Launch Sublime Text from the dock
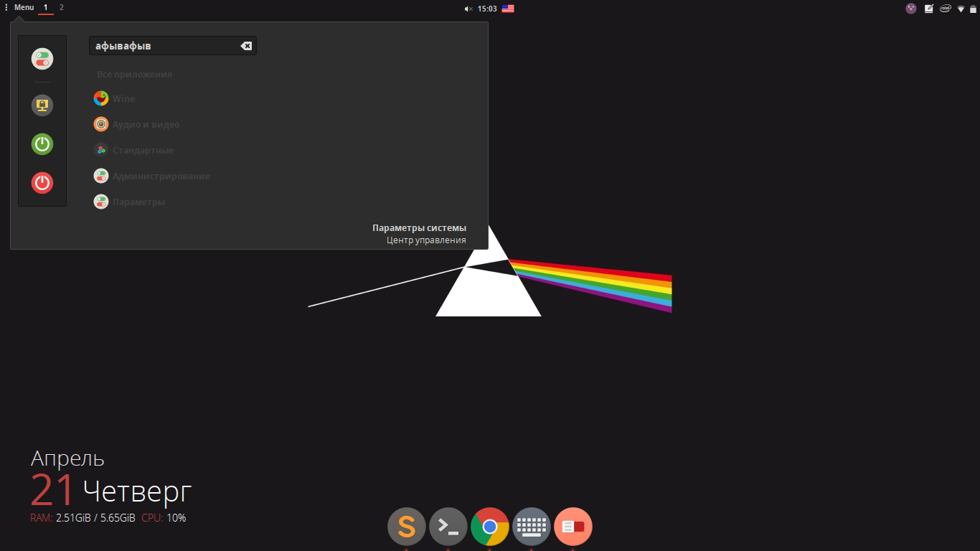The height and width of the screenshot is (551, 980). (407, 527)
